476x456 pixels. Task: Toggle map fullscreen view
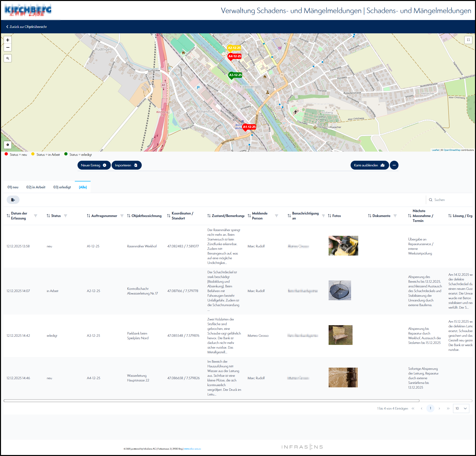pos(468,40)
